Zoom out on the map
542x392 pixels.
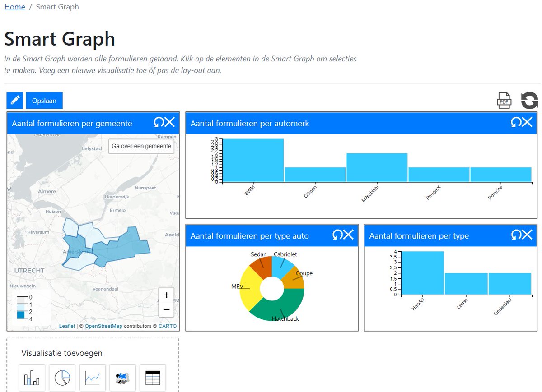(x=166, y=309)
